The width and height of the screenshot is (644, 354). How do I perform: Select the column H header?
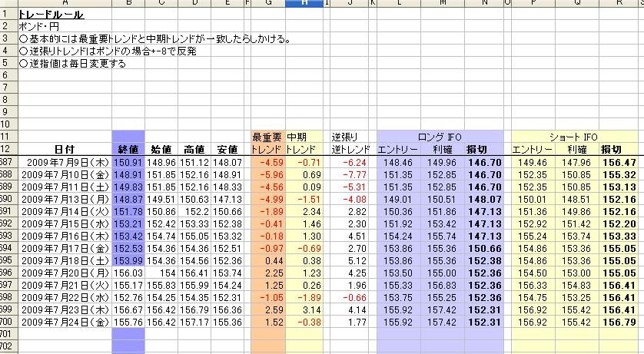pos(304,4)
